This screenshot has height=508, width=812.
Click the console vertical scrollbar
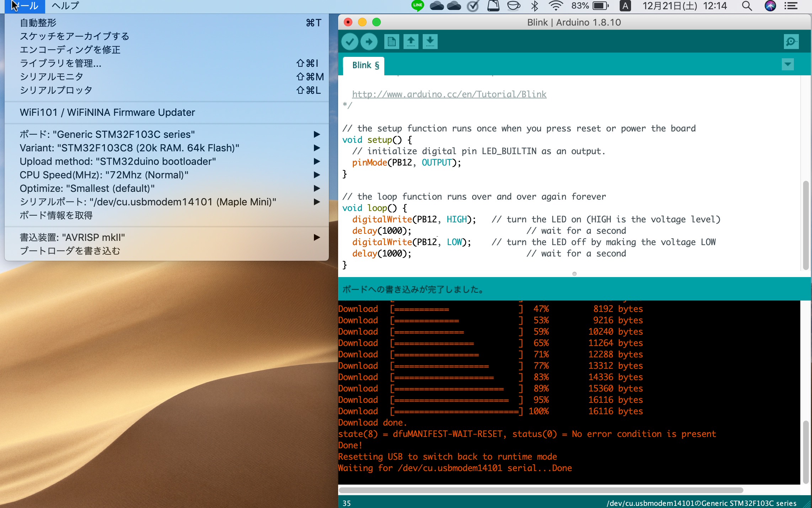pyautogui.click(x=806, y=452)
